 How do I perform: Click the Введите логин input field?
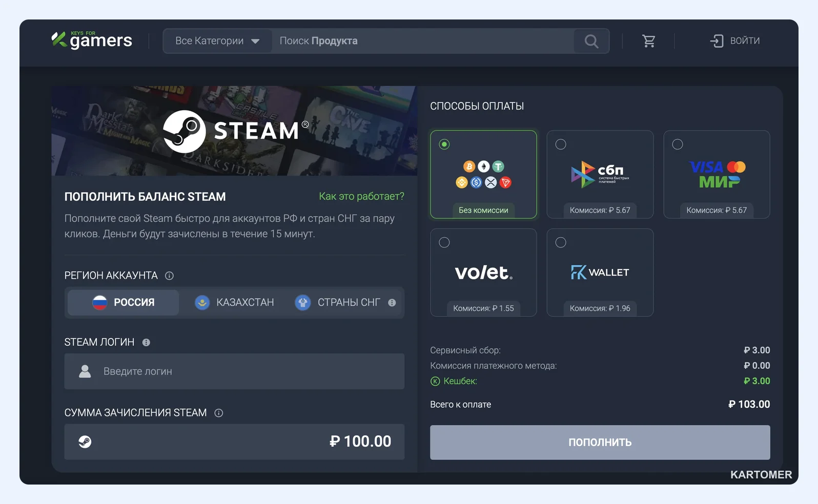tap(234, 371)
